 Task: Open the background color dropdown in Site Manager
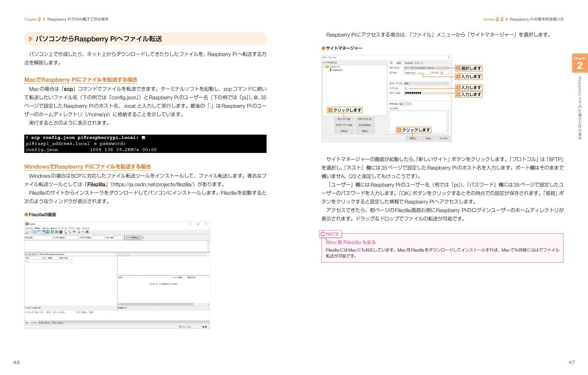pos(409,104)
